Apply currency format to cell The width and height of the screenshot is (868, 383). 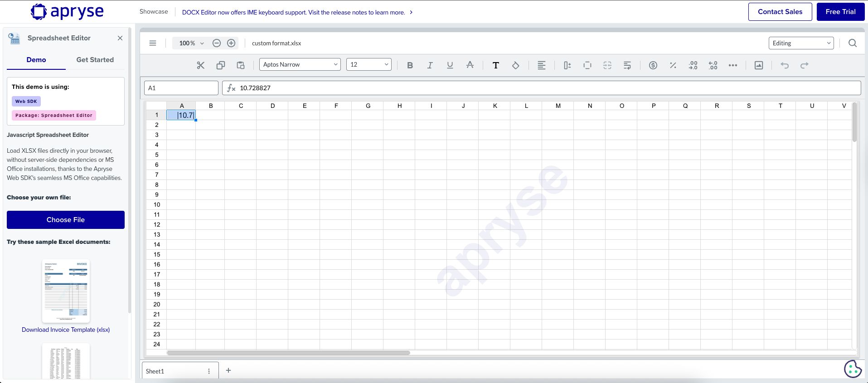pyautogui.click(x=653, y=65)
